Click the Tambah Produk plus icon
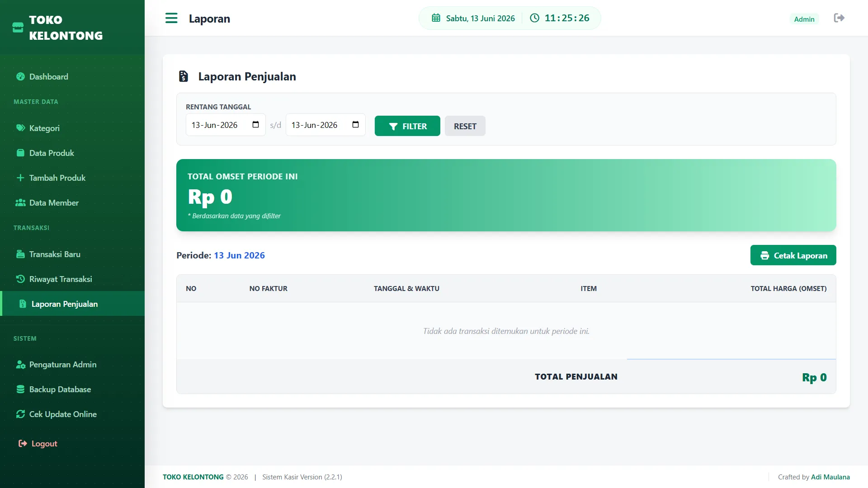This screenshot has width=868, height=488. (x=20, y=178)
